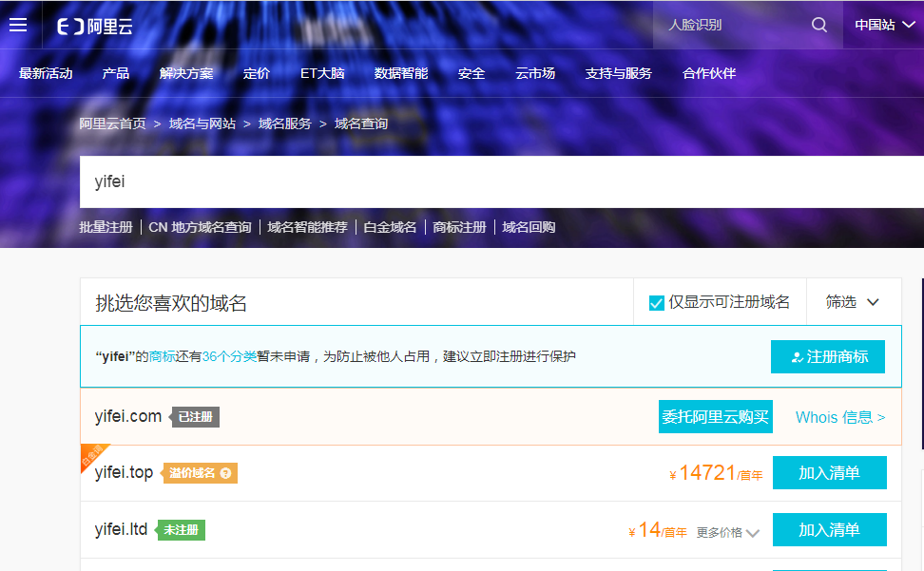Go to 域名服务 breadcrumb
The image size is (924, 571).
click(x=284, y=124)
